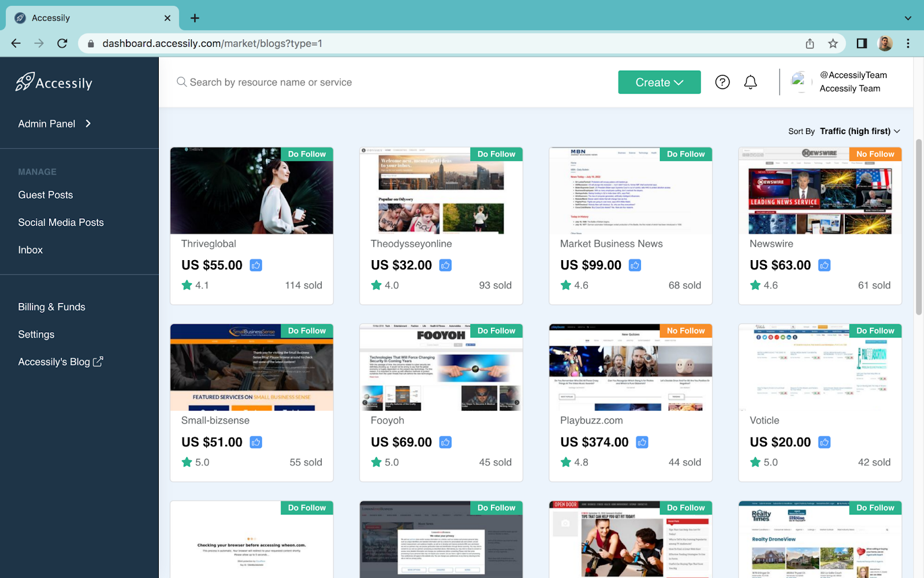Click the thumbs-up icon on Fooyoh card
The image size is (924, 578).
[x=445, y=442]
